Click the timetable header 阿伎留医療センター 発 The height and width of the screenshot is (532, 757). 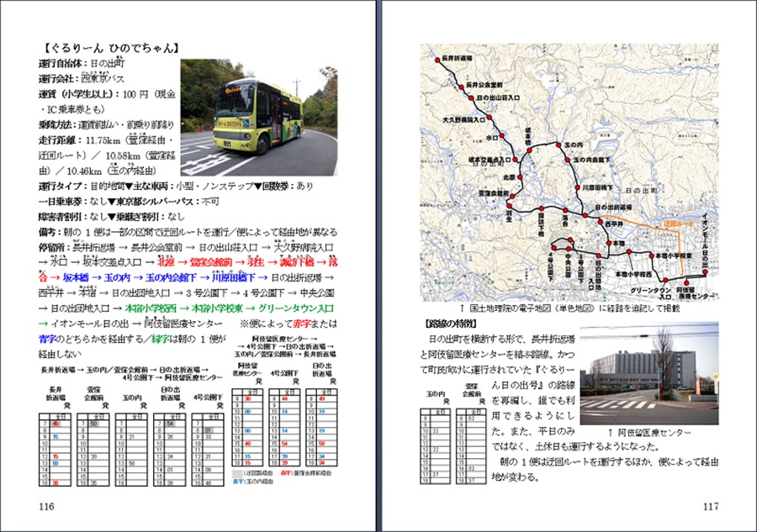pyautogui.click(x=247, y=373)
